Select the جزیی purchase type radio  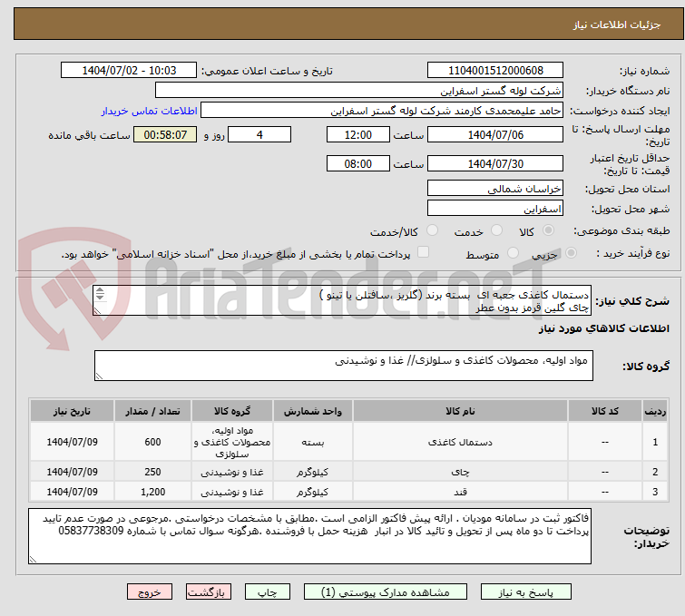pyautogui.click(x=571, y=252)
